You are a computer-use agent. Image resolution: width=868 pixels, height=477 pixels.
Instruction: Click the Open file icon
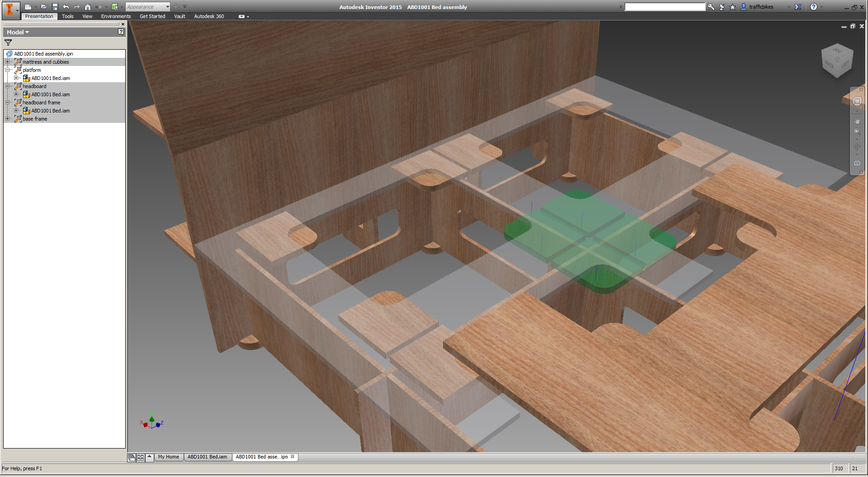[x=44, y=7]
